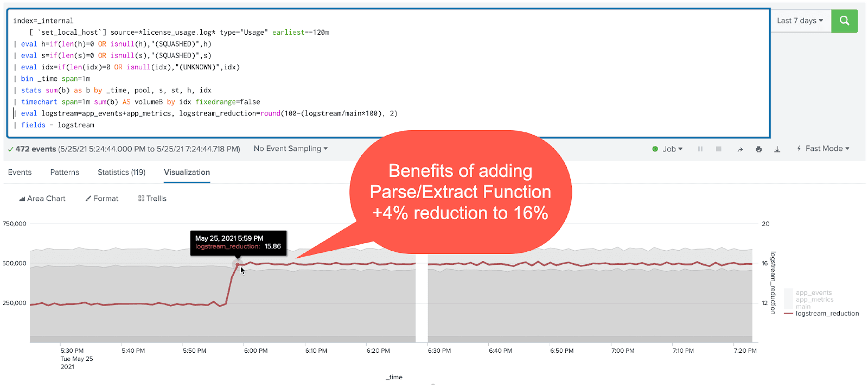
Task: Go to the Events tab
Action: (x=20, y=173)
